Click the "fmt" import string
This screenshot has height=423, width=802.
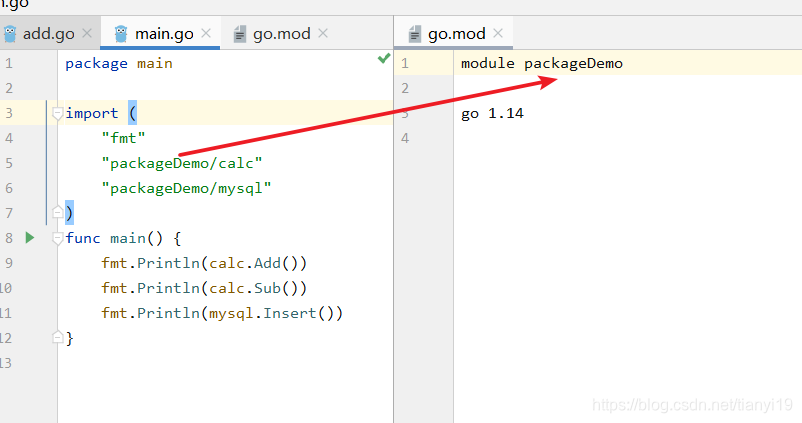[x=123, y=138]
